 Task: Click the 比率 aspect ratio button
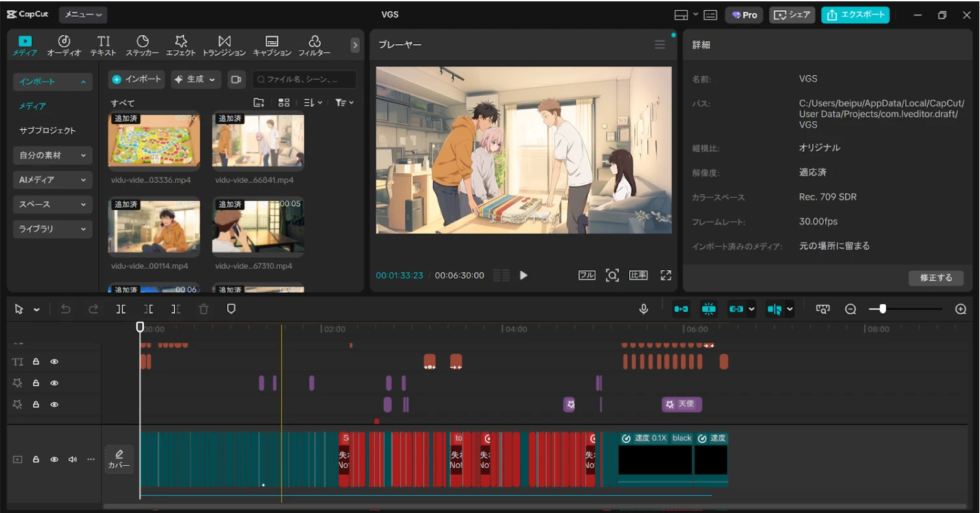638,275
